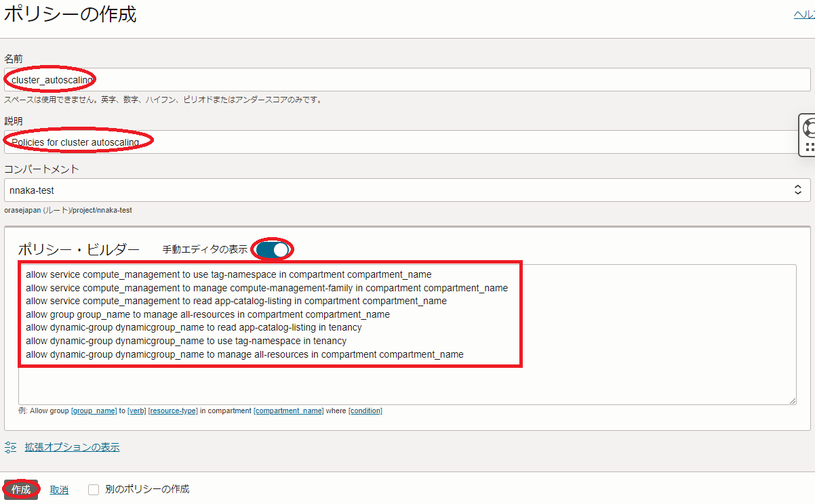Click the policy text area resize handle

[792, 401]
